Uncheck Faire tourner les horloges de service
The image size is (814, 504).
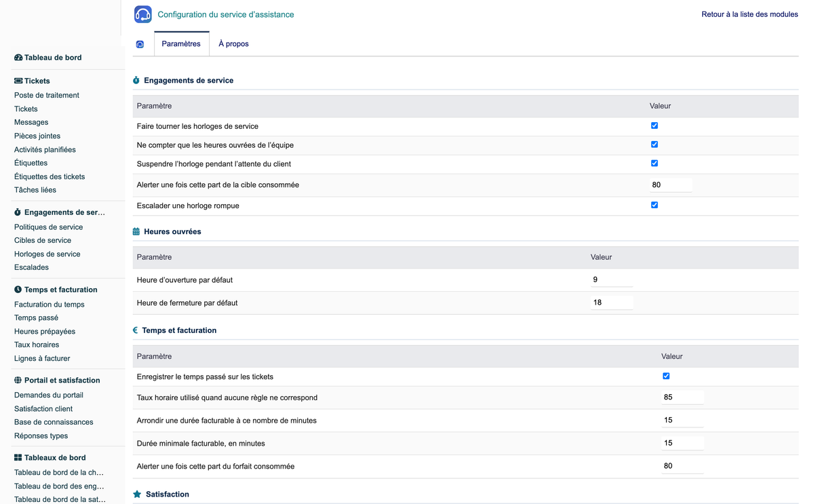click(x=655, y=125)
